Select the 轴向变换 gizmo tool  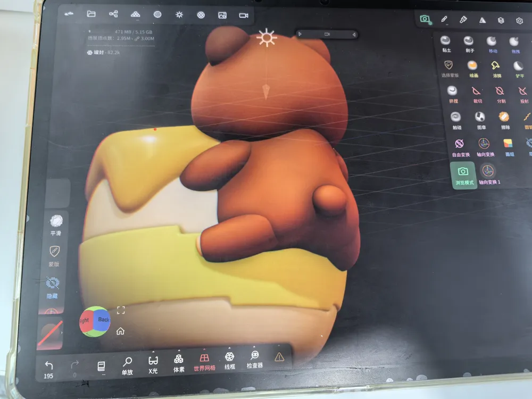[x=485, y=147]
